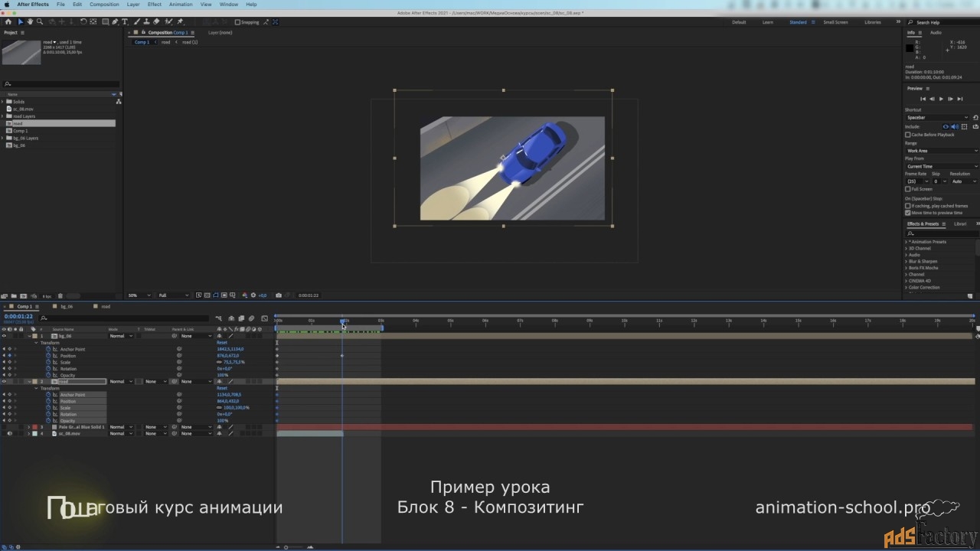Image resolution: width=980 pixels, height=551 pixels.
Task: Switch to the Audio panel tab
Action: pos(936,33)
